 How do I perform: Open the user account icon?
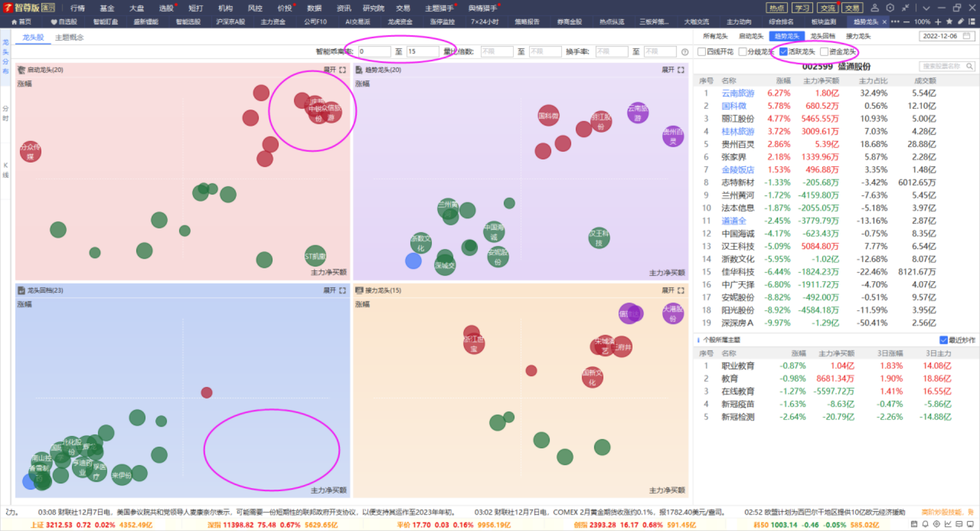pos(875,8)
